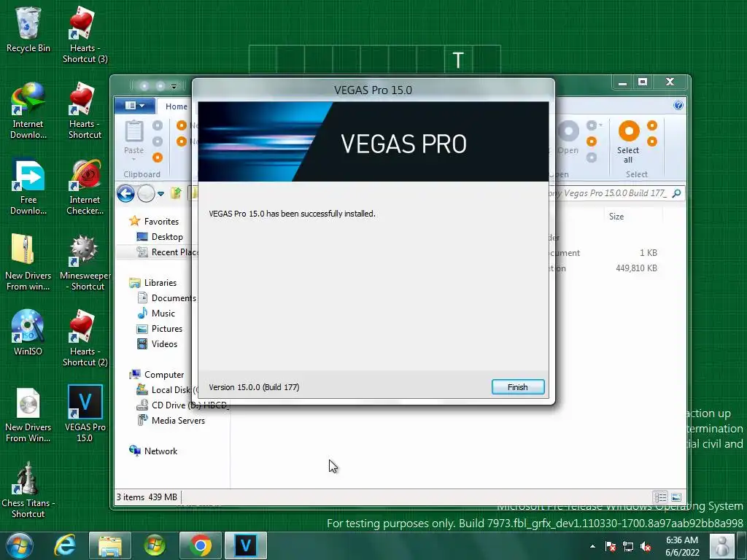The image size is (747, 560).
Task: Open the Pictures library
Action: click(x=160, y=329)
